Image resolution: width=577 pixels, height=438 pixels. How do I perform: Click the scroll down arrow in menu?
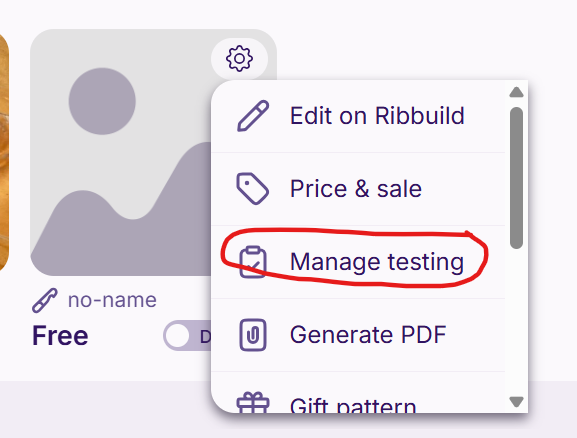(516, 402)
